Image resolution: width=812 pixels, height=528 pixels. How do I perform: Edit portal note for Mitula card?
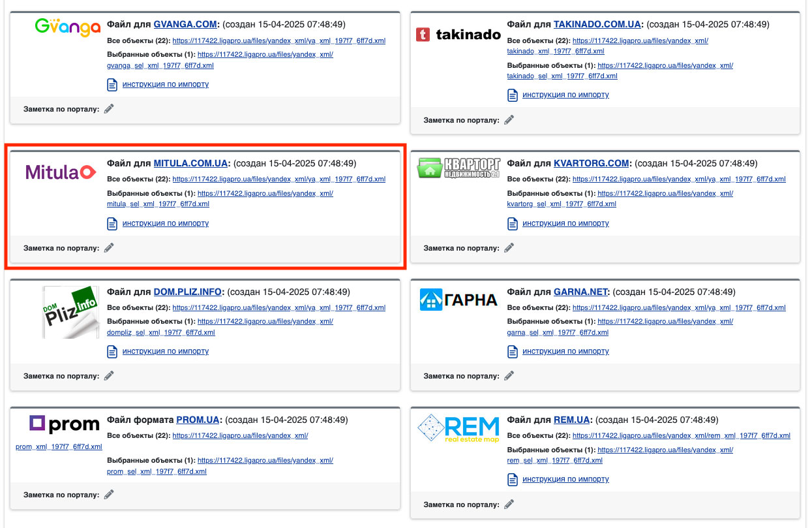pyautogui.click(x=109, y=248)
